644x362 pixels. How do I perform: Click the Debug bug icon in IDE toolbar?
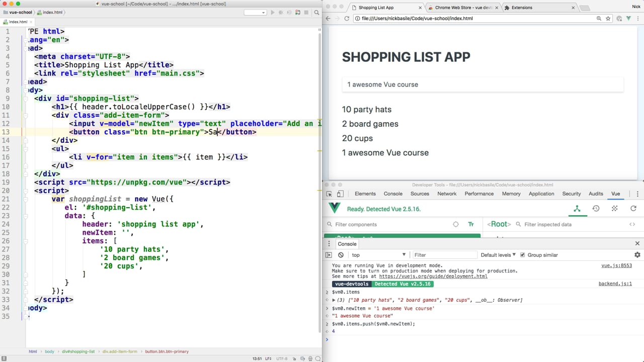pos(281,13)
